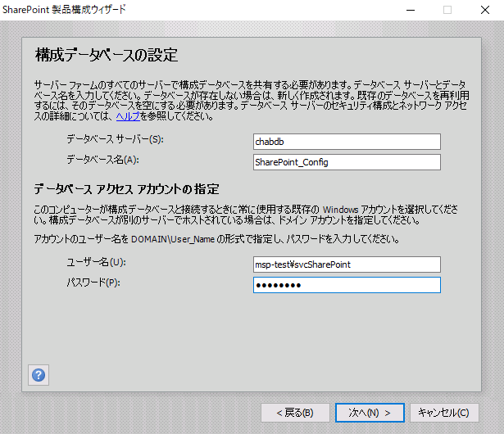The image size is (504, 434).
Task: Close the SharePoint configuration wizard window
Action: pyautogui.click(x=484, y=10)
